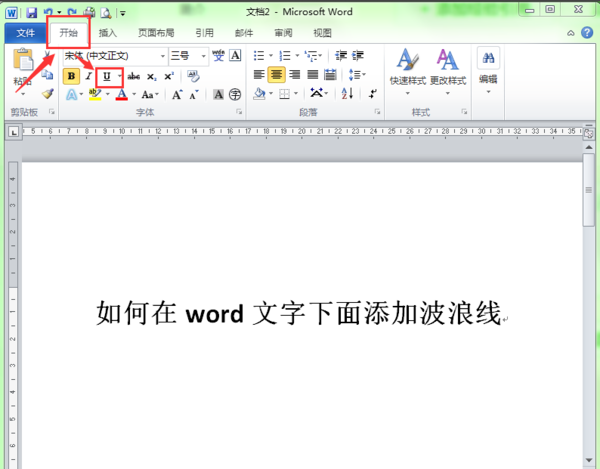Apply yellow text highlight color
This screenshot has width=600, height=469.
[x=95, y=94]
